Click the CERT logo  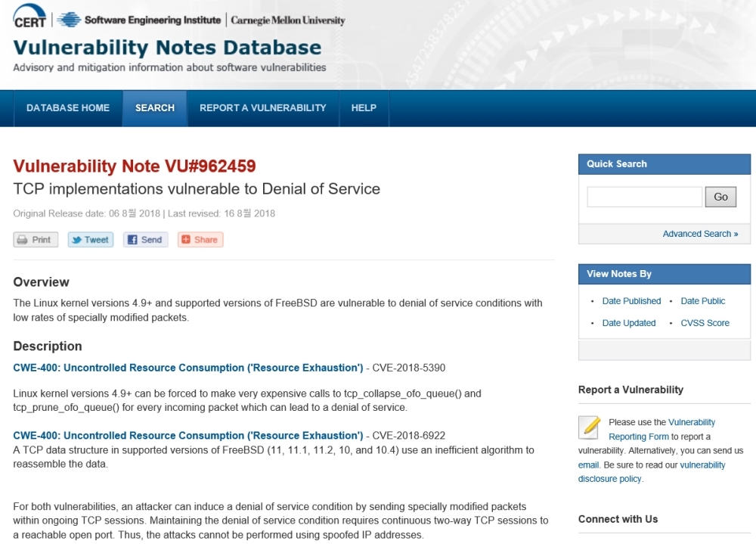[x=30, y=17]
